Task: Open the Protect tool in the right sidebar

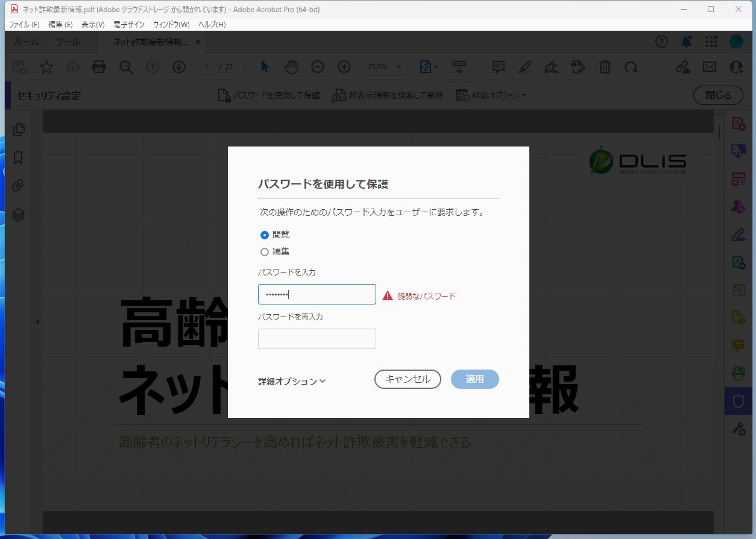Action: (x=738, y=400)
